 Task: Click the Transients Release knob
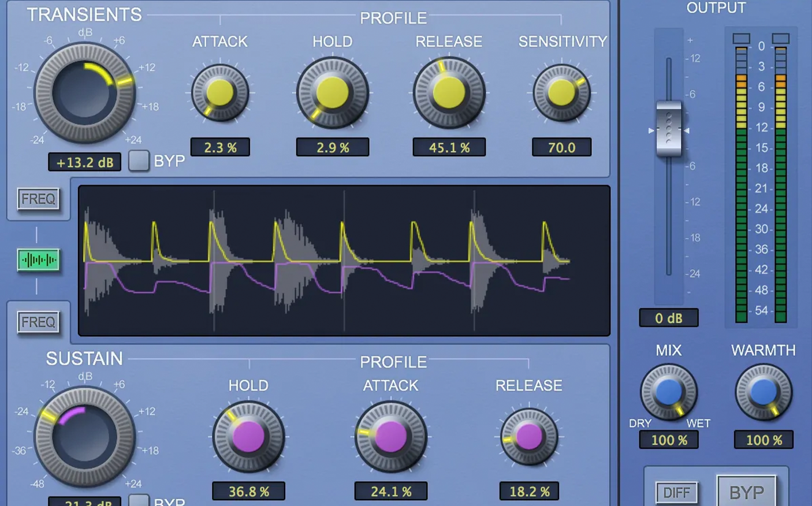[x=449, y=92]
